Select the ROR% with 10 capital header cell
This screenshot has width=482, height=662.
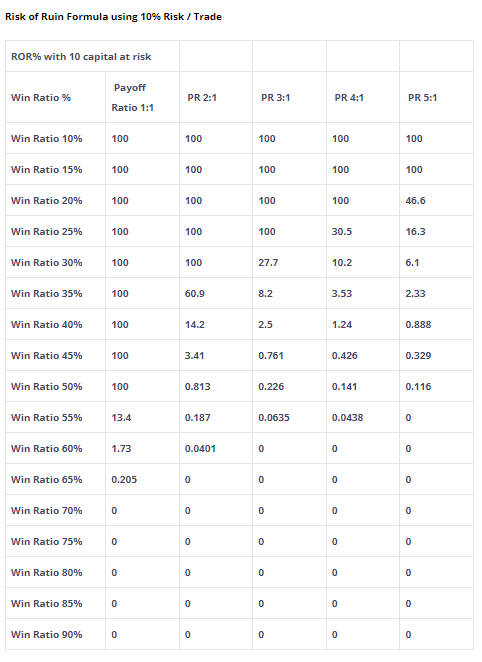pyautogui.click(x=92, y=56)
